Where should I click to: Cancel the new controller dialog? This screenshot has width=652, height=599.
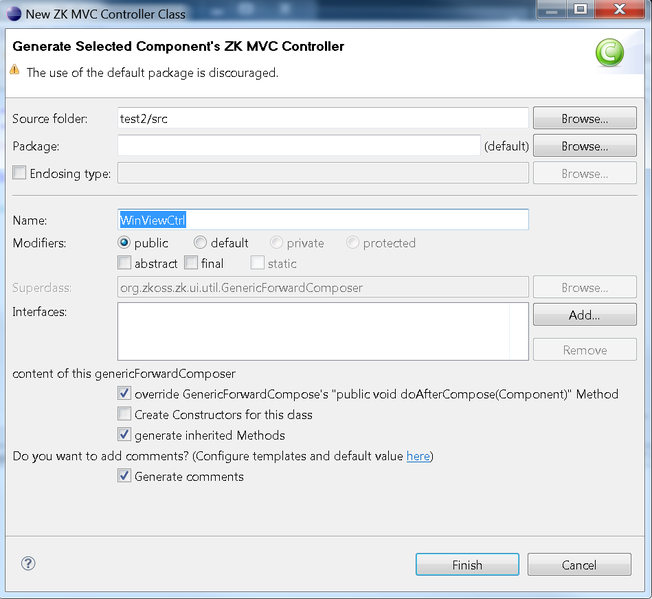(579, 565)
